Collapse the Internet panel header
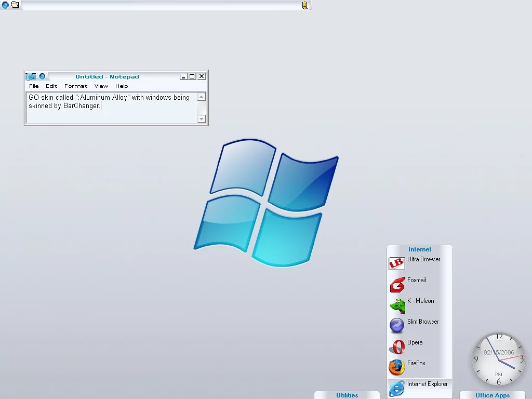Image resolution: width=532 pixels, height=399 pixels. click(x=420, y=249)
